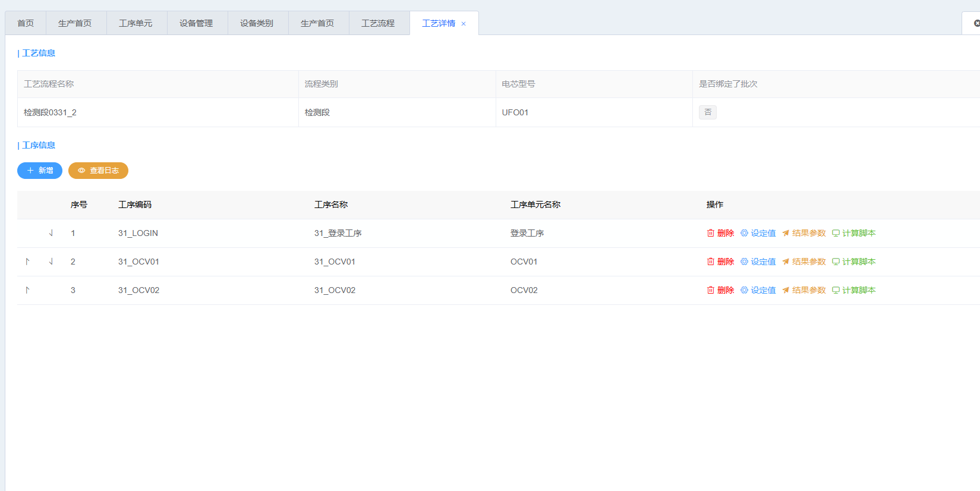
Task: Click the 工艺信息 section title
Action: pyautogui.click(x=39, y=53)
